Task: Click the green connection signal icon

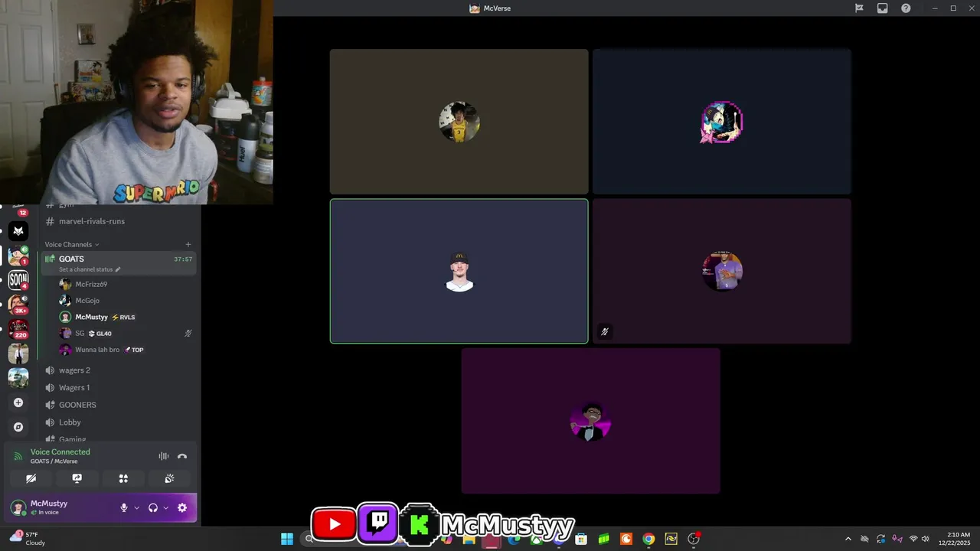Action: click(18, 456)
